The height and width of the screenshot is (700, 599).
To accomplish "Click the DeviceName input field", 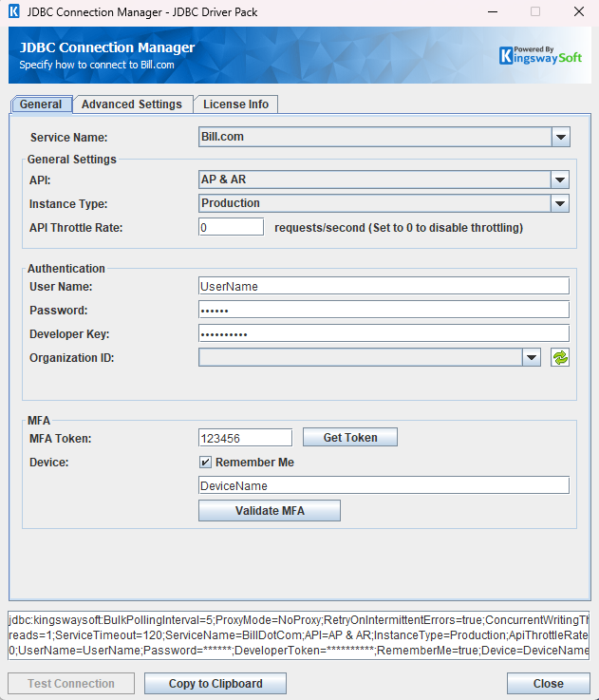I will pyautogui.click(x=384, y=485).
